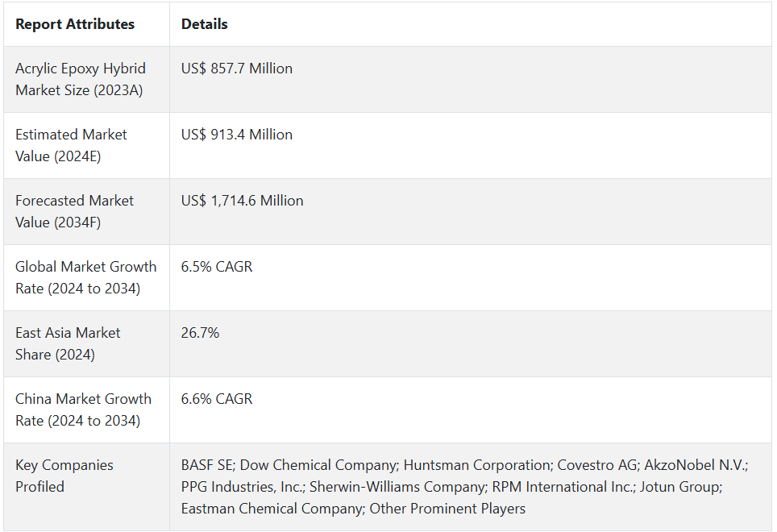This screenshot has height=532, width=777.
Task: Click the 26.7% value
Action: pyautogui.click(x=200, y=333)
